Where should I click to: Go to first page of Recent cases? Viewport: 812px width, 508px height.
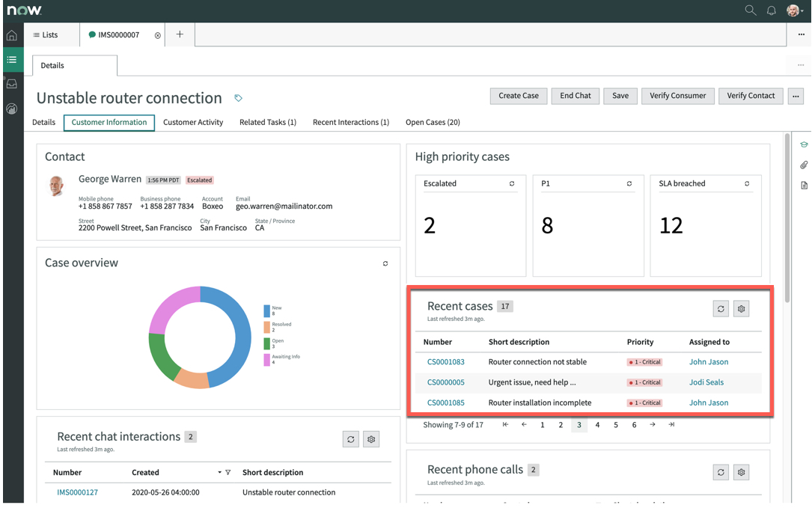505,425
